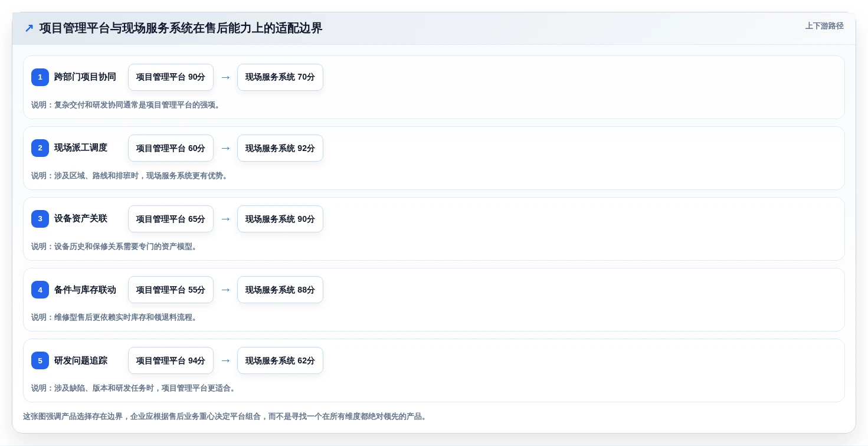Viewport: 868px width, 446px height.
Task: Select the 跨部门项目协同 row label
Action: click(85, 77)
